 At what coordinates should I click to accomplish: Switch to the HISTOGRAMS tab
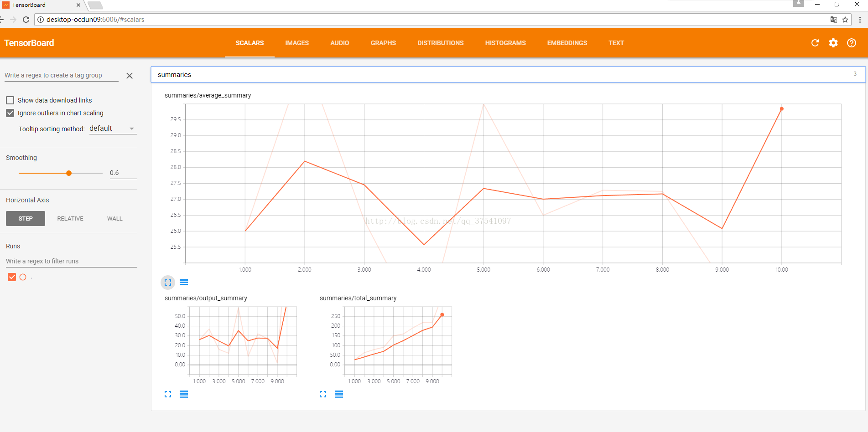(x=505, y=43)
